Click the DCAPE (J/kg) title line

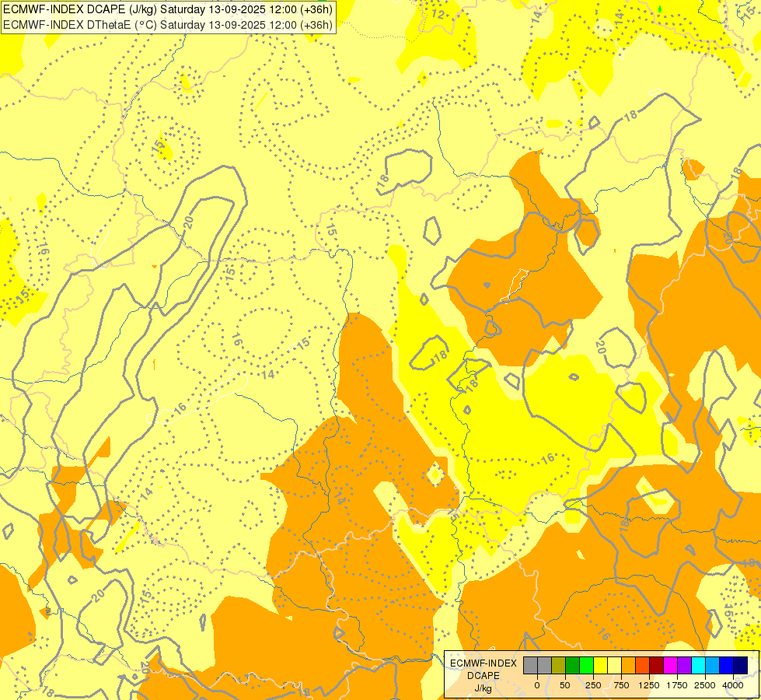coord(167,9)
